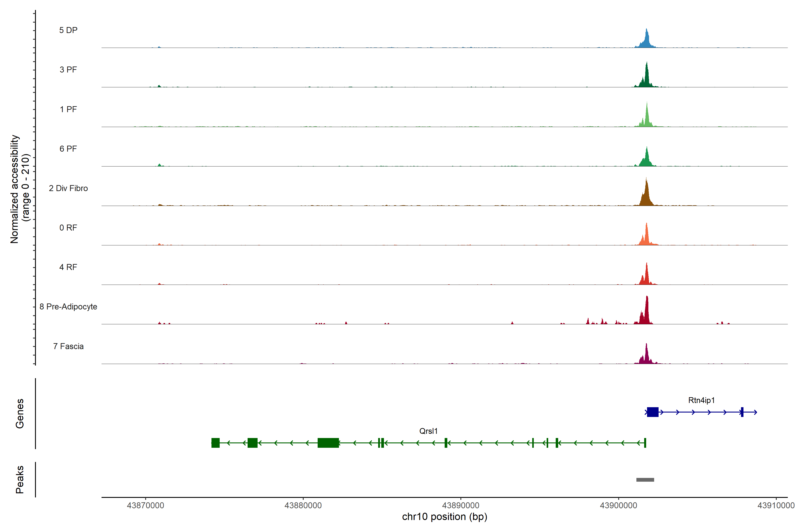Click the 8 Pre-Adipocyte track label
The image size is (798, 532).
pos(68,307)
